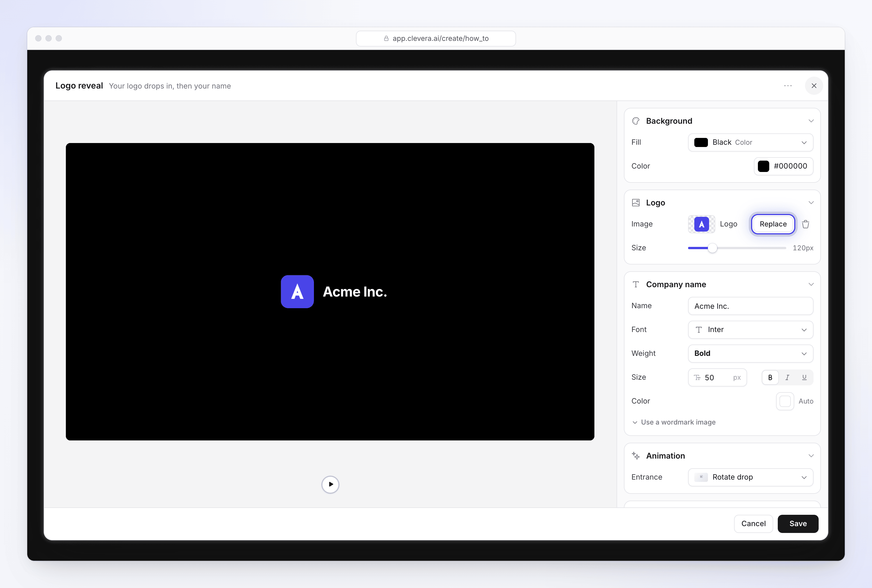
Task: Open the Fill dropdown showing Black
Action: tap(751, 142)
